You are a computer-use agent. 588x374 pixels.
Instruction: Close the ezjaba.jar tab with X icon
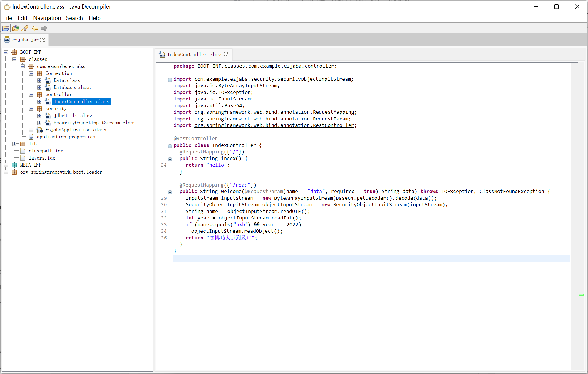point(43,40)
